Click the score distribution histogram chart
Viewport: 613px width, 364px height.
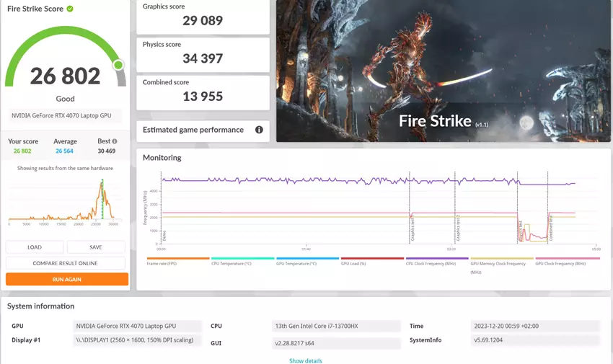(66, 199)
